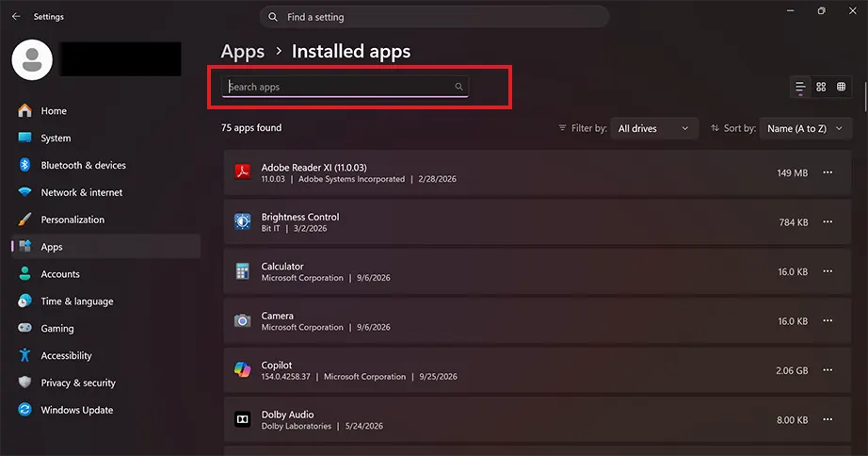Open Gaming settings
The height and width of the screenshot is (456, 868).
click(x=105, y=328)
